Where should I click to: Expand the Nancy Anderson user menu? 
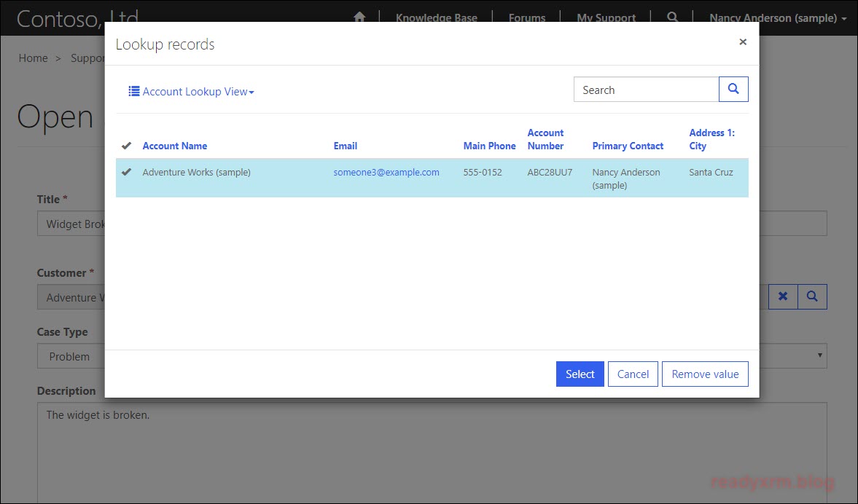click(777, 18)
